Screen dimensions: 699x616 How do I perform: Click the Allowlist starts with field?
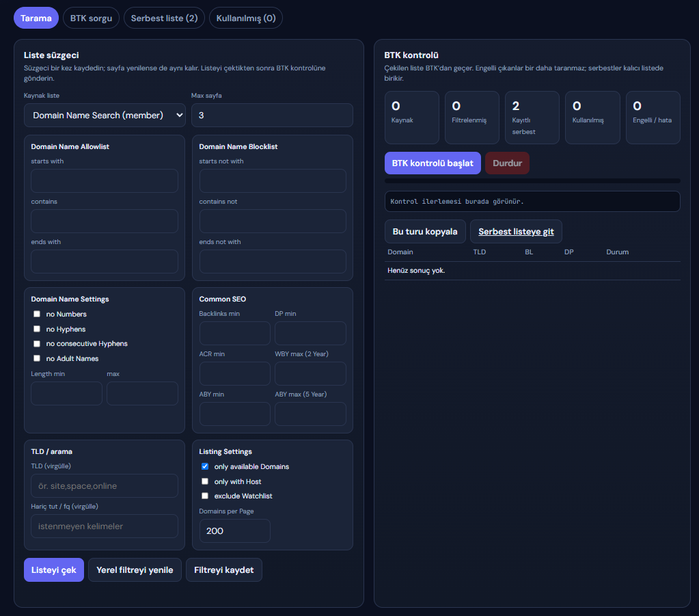pyautogui.click(x=105, y=180)
